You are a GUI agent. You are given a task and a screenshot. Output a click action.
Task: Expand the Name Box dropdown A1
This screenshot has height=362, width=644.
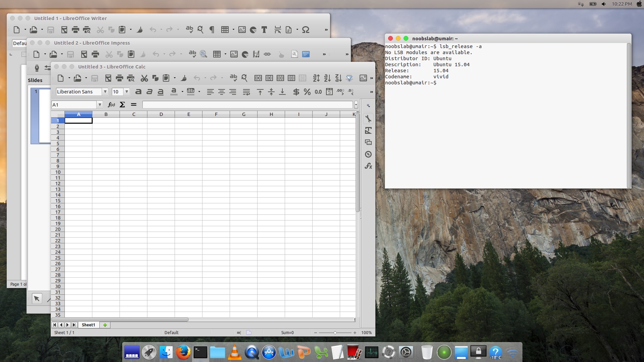99,105
